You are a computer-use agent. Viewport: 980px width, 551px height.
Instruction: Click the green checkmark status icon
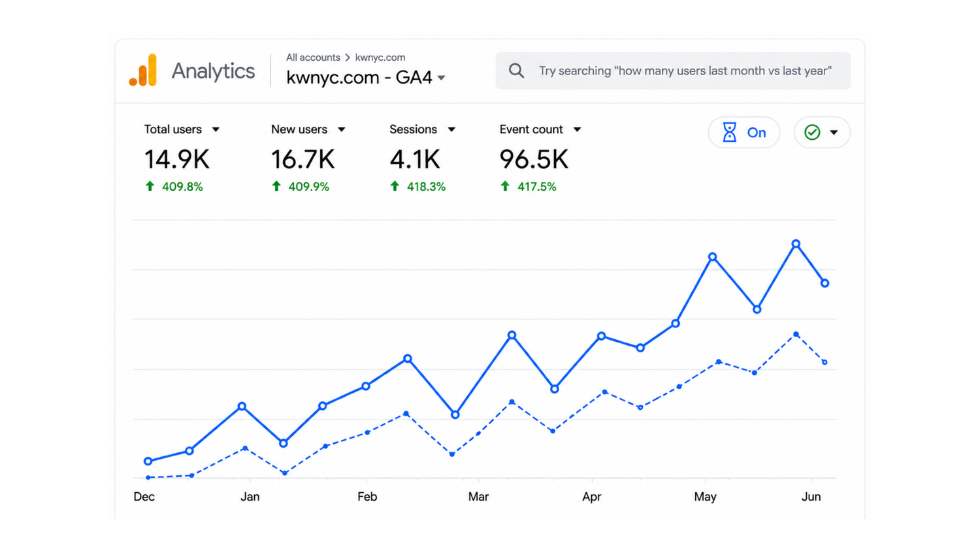(812, 133)
